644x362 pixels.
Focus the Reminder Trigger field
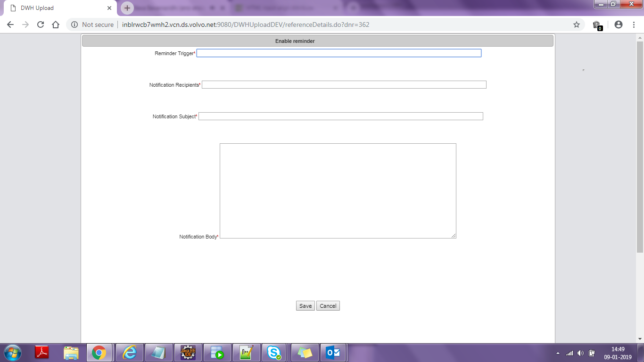point(339,53)
